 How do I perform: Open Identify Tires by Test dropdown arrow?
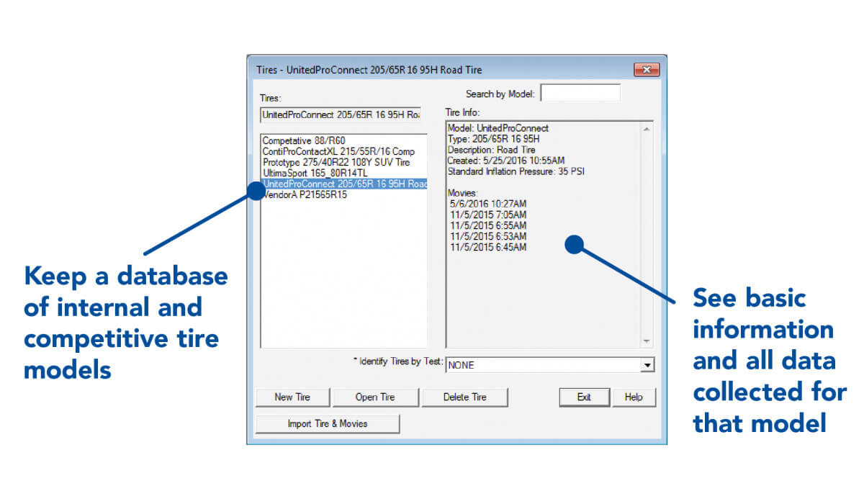tap(647, 366)
